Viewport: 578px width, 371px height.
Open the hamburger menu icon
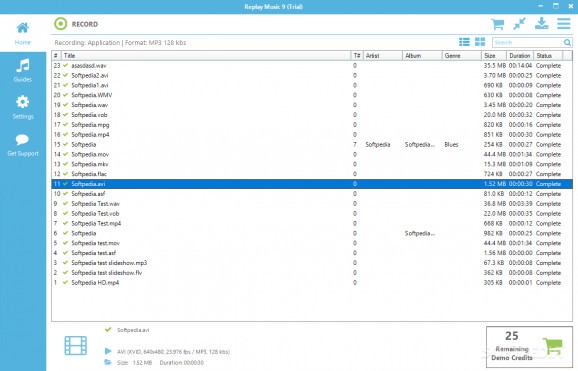click(564, 24)
